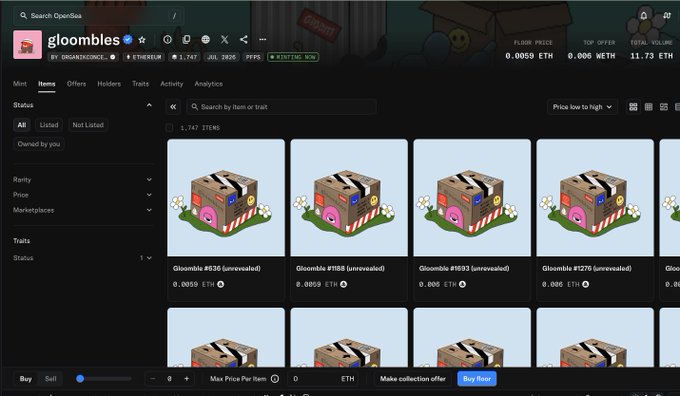Click the top offer value 0.006 WETH

point(592,56)
